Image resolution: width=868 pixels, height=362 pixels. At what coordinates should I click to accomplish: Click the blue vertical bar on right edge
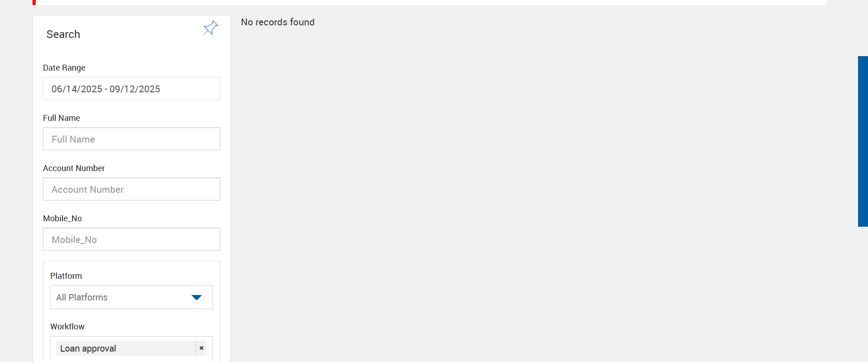[x=863, y=141]
